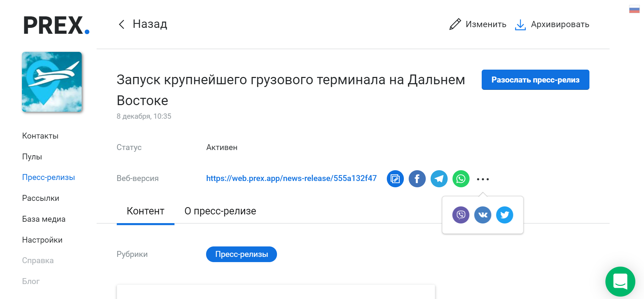This screenshot has height=299, width=644.
Task: Switch to the О пресс-релизе tab
Action: pyautogui.click(x=220, y=211)
